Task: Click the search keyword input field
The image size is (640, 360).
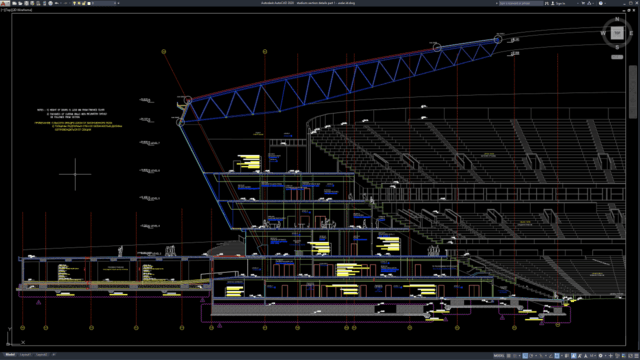Action: [x=521, y=3]
